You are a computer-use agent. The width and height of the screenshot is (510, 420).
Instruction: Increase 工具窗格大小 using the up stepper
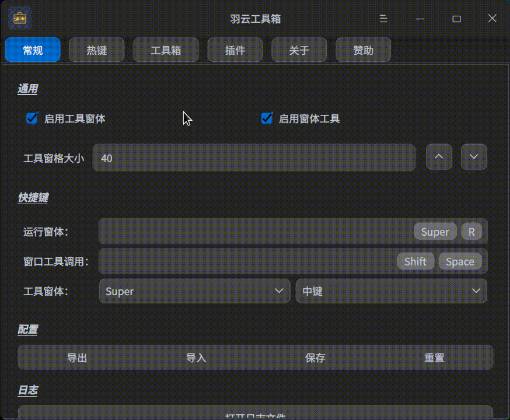[x=439, y=156]
